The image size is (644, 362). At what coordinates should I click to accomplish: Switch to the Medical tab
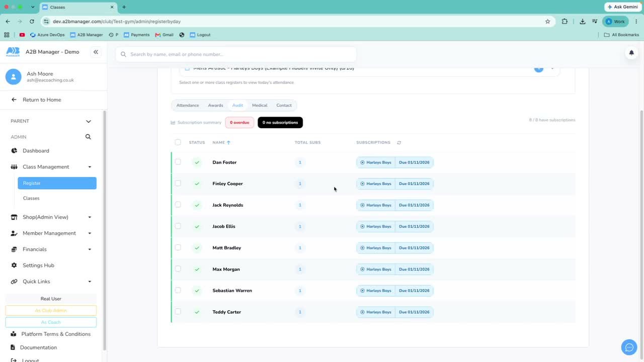coord(260,106)
